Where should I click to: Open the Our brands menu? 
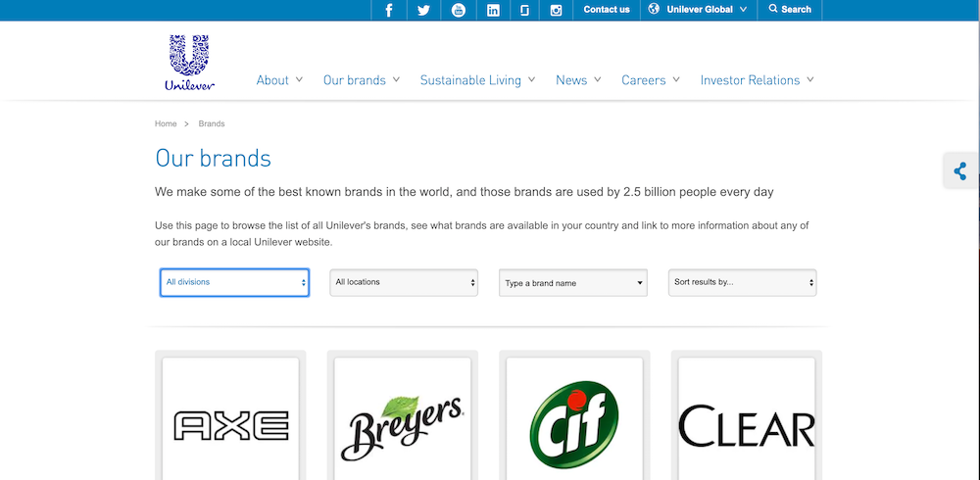pyautogui.click(x=362, y=80)
